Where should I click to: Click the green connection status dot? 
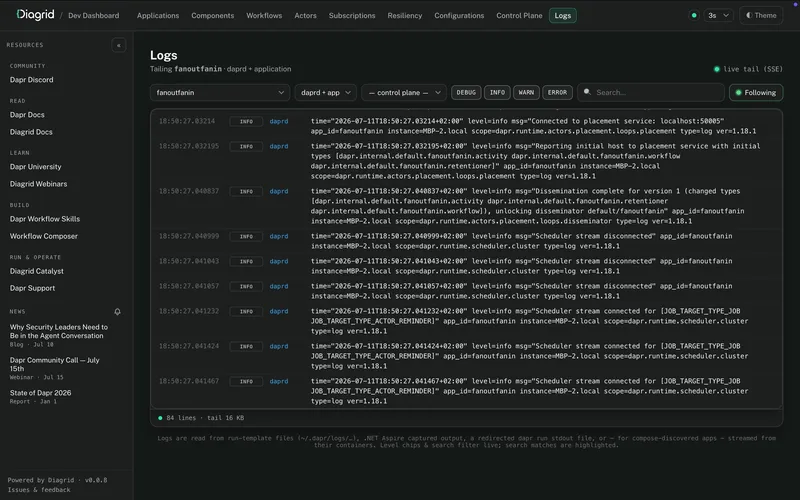694,15
